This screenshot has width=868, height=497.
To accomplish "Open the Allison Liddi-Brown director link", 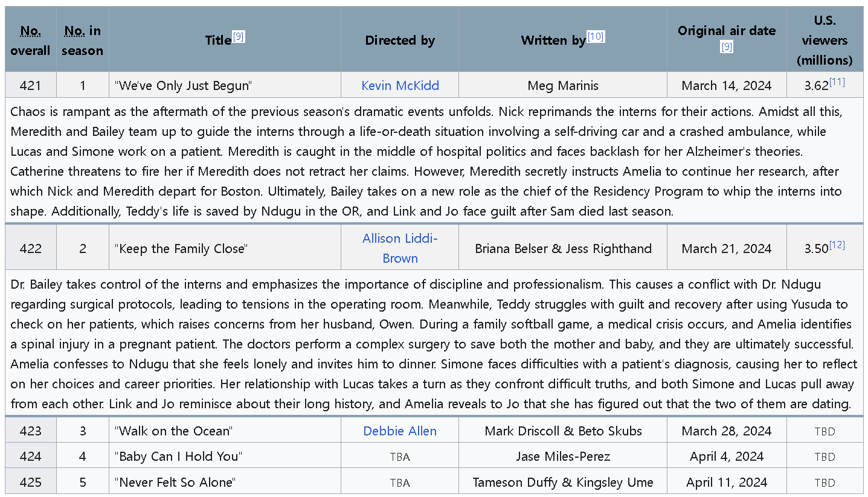I will tap(400, 248).
